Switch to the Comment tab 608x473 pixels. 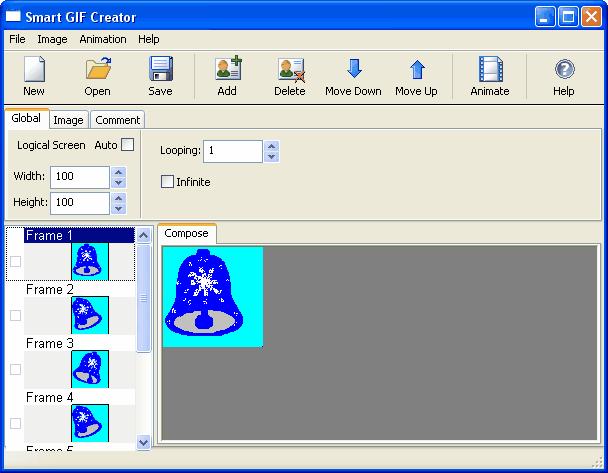click(117, 120)
